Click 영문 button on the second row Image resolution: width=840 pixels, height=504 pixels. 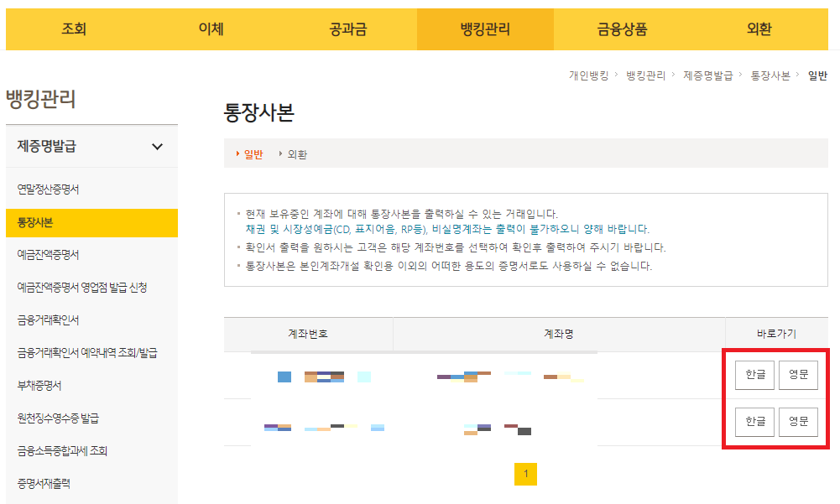[x=797, y=422]
